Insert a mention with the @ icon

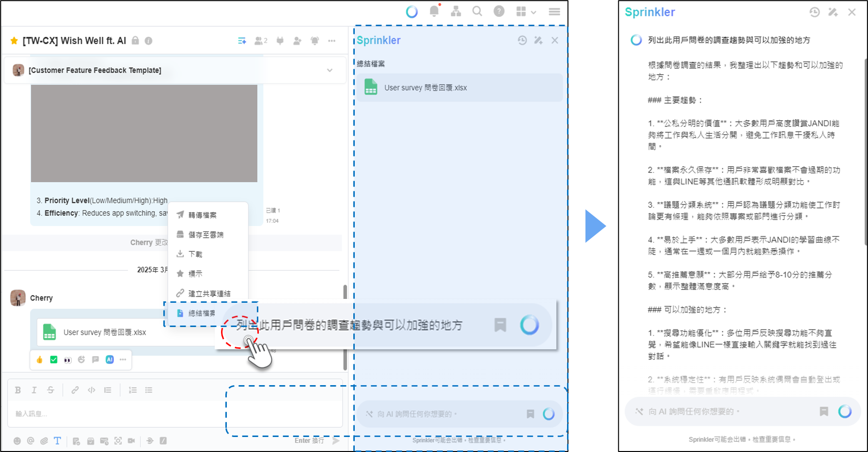pos(31,441)
